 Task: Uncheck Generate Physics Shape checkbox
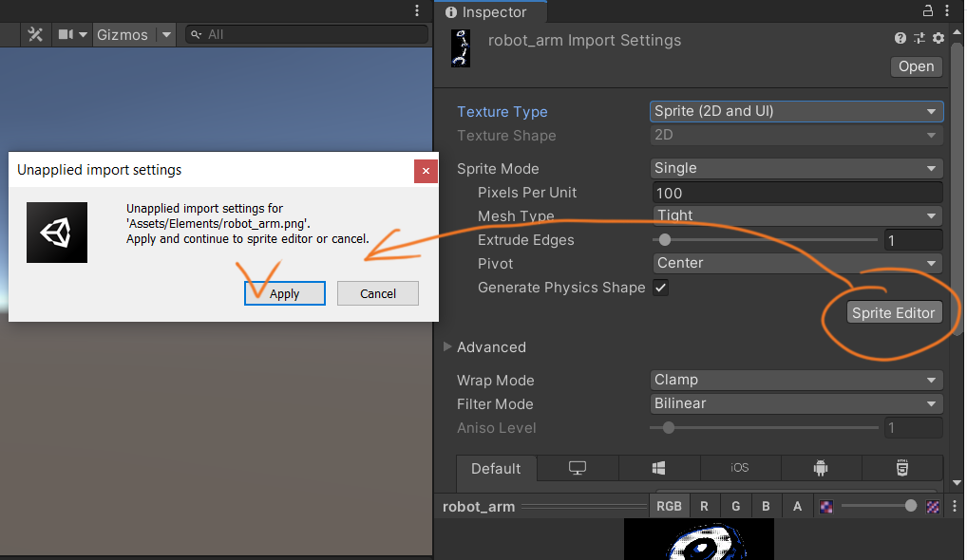click(x=661, y=288)
